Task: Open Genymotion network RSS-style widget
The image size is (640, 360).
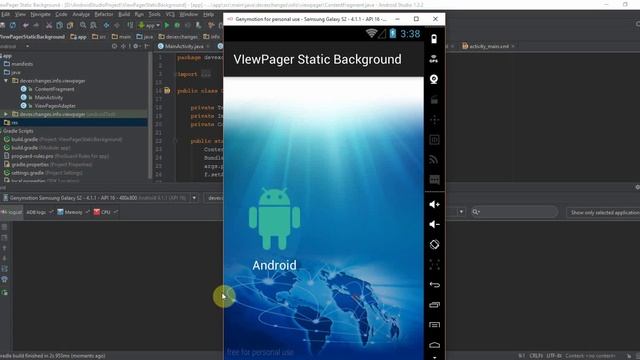Action: [x=434, y=160]
